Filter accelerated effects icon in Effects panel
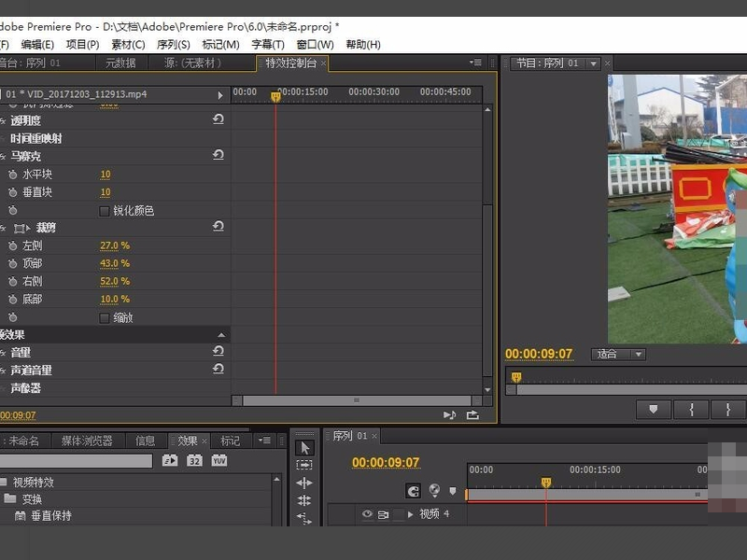This screenshot has height=560, width=747. (x=170, y=460)
